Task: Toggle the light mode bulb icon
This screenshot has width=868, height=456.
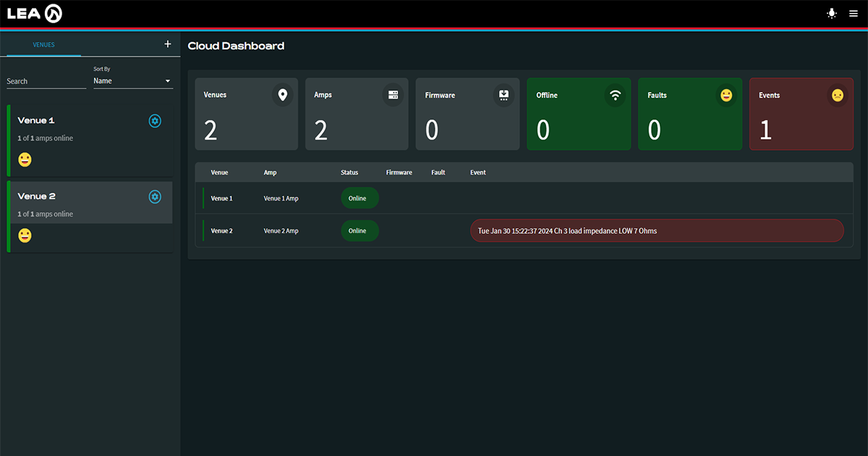Action: click(x=832, y=14)
